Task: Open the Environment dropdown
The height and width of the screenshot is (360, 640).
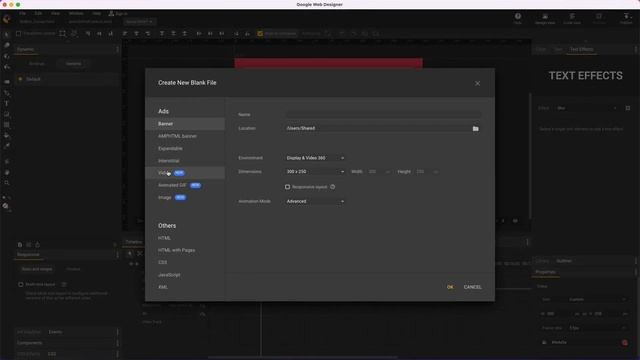Action: coord(315,158)
